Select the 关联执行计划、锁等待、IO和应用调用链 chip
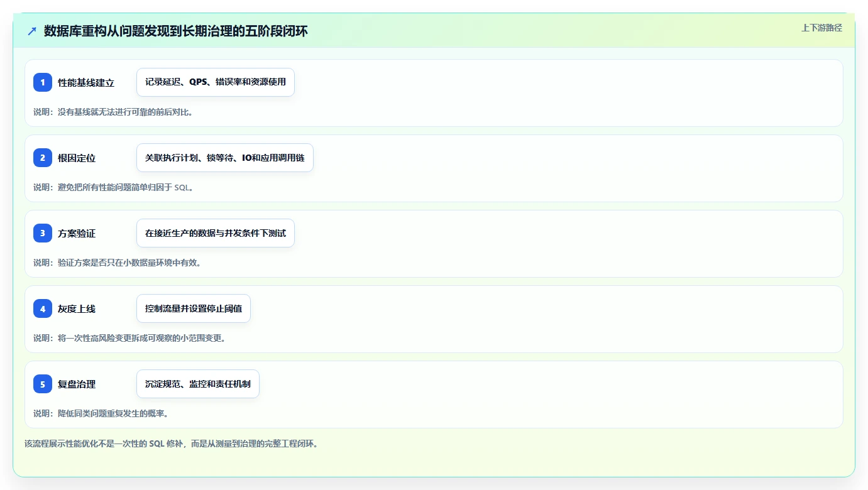 [225, 158]
